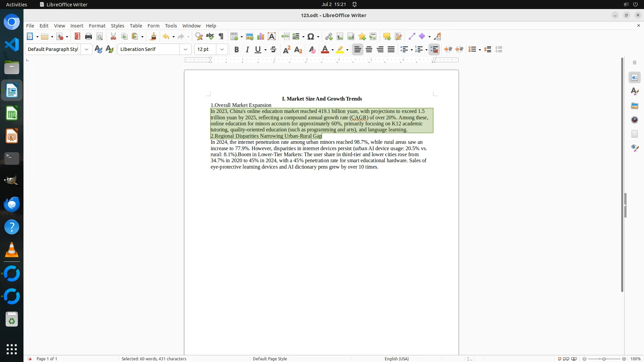Screen dimensions: 644x362
Task: Expand the font size dropdown
Action: 222,50
